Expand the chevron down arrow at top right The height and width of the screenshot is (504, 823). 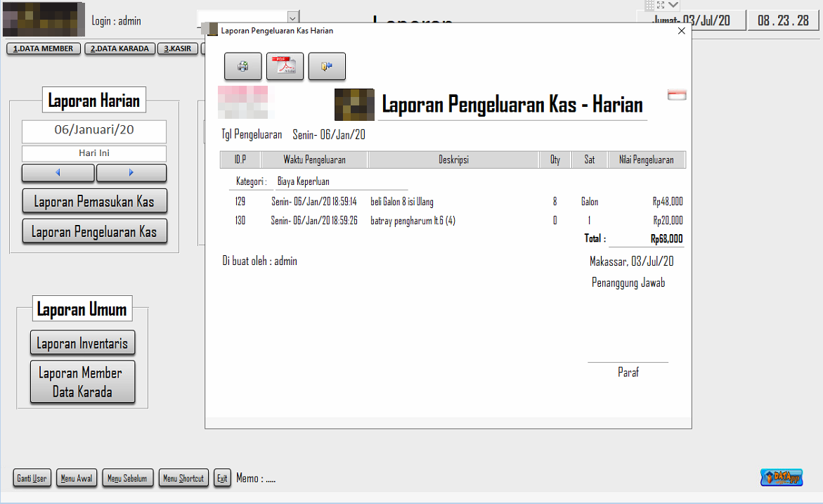click(673, 5)
